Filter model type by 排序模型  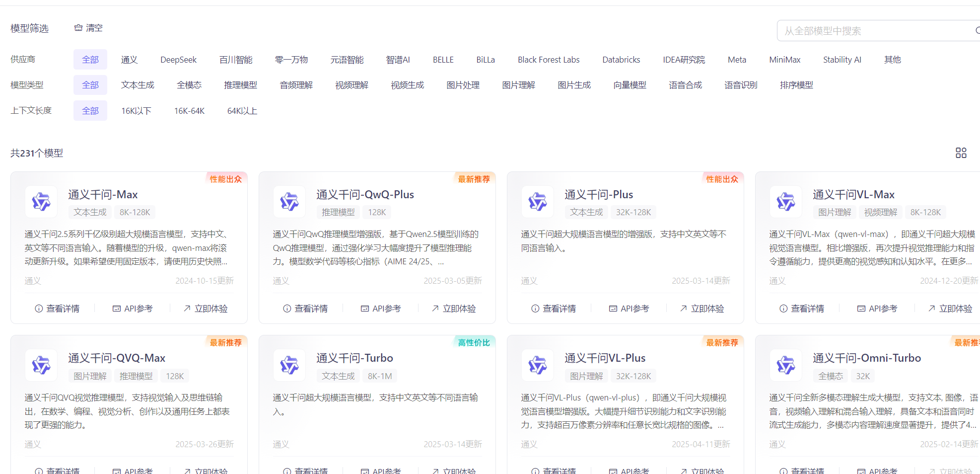tap(796, 85)
